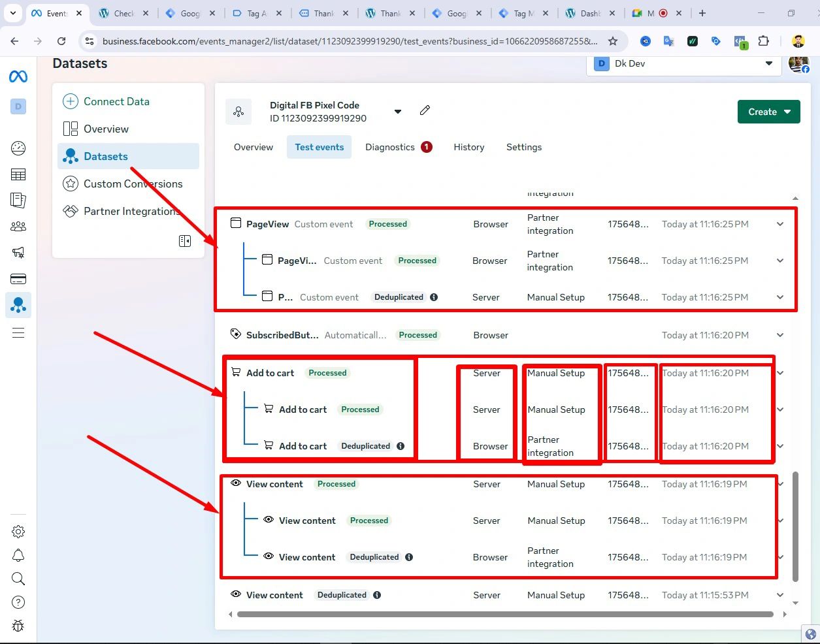Open notifications bell icon in left rail
Viewport: 820px width, 644px height.
[x=18, y=555]
